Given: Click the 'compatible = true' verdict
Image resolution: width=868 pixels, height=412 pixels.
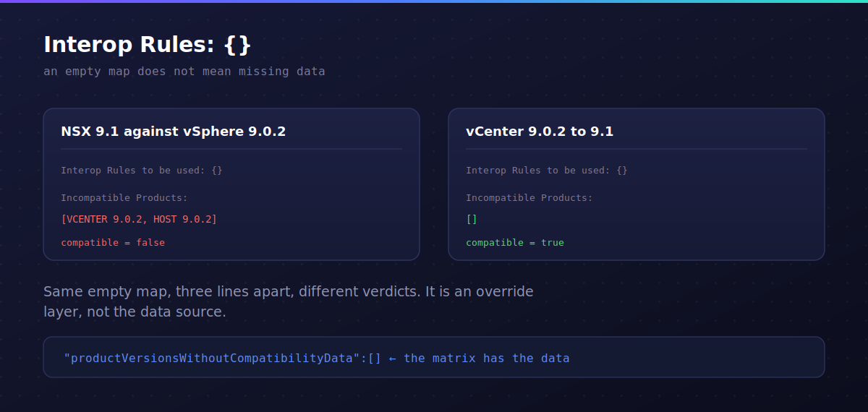Looking at the screenshot, I should coord(515,243).
